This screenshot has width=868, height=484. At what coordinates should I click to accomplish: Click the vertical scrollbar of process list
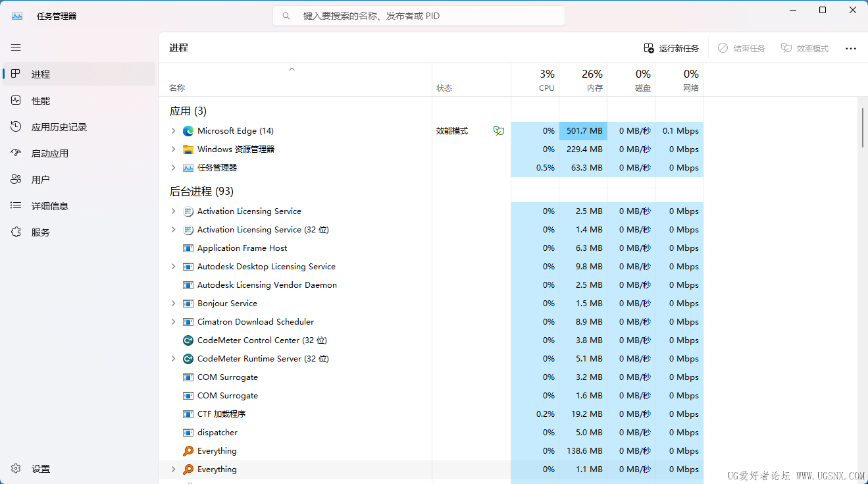click(862, 128)
